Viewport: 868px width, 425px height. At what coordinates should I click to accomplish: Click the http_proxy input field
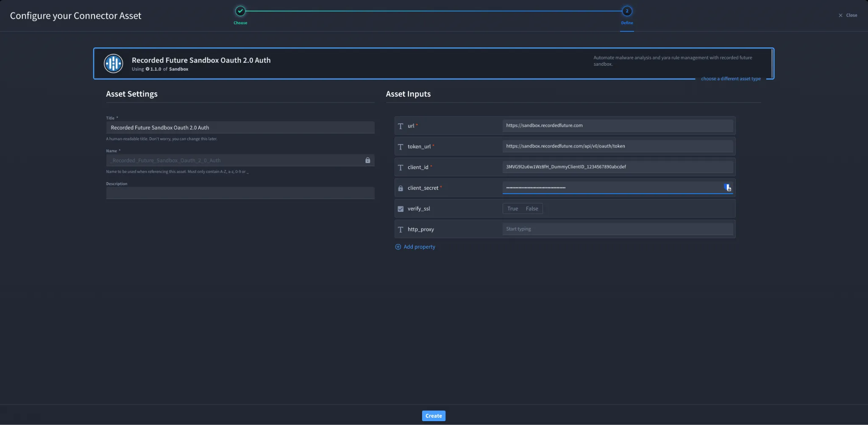(618, 229)
